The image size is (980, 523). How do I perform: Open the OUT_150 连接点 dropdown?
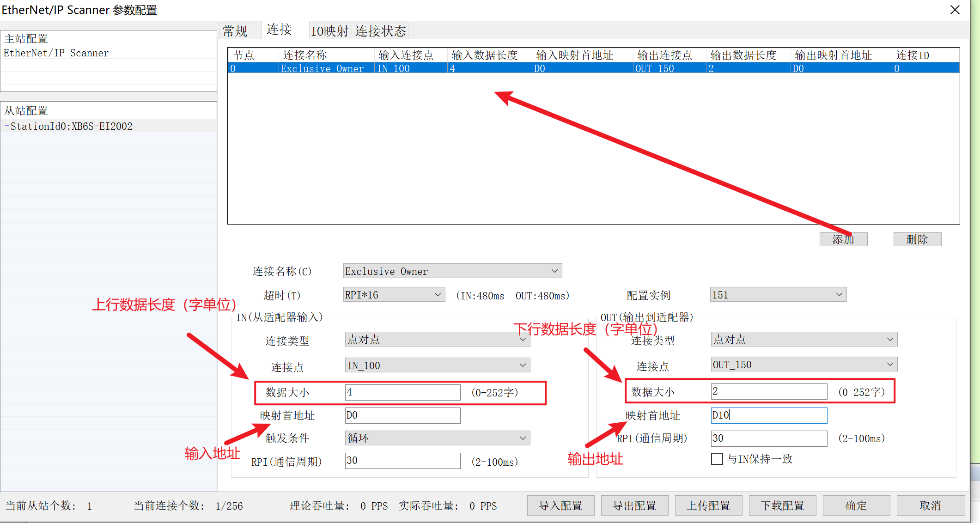tap(804, 365)
